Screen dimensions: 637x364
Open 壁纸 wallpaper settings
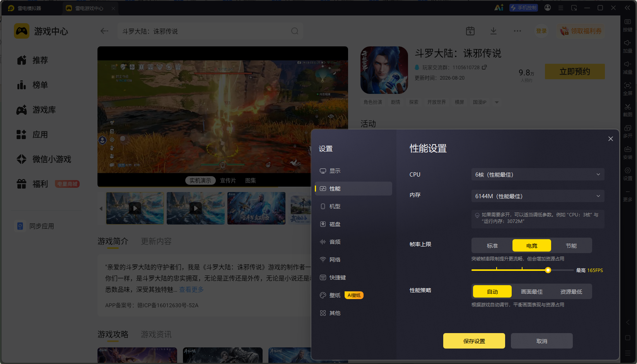click(x=354, y=295)
